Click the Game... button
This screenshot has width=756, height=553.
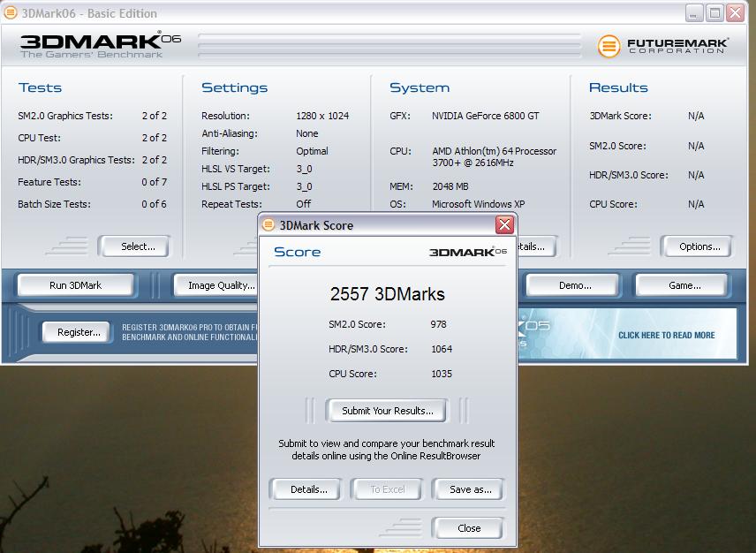coord(682,285)
